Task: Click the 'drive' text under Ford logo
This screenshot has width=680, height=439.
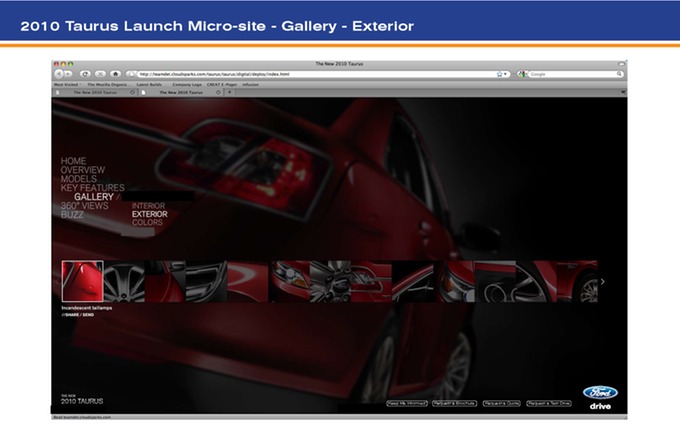Action: (600, 406)
